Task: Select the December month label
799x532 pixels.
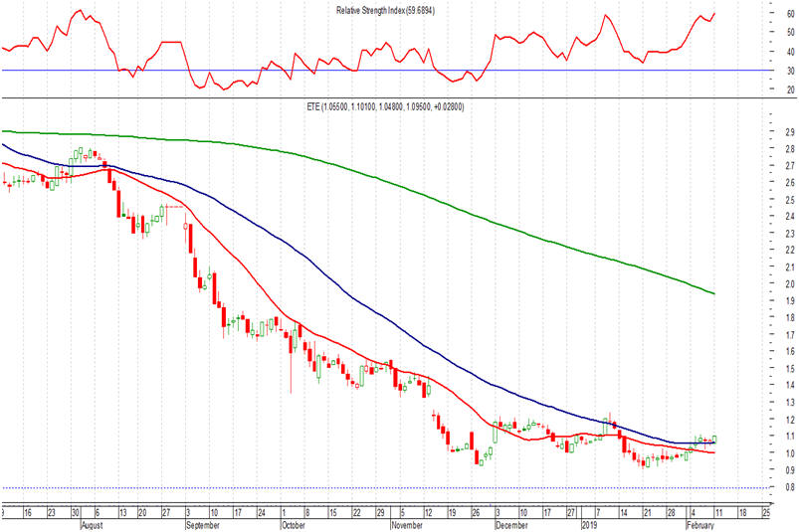Action: tap(511, 525)
